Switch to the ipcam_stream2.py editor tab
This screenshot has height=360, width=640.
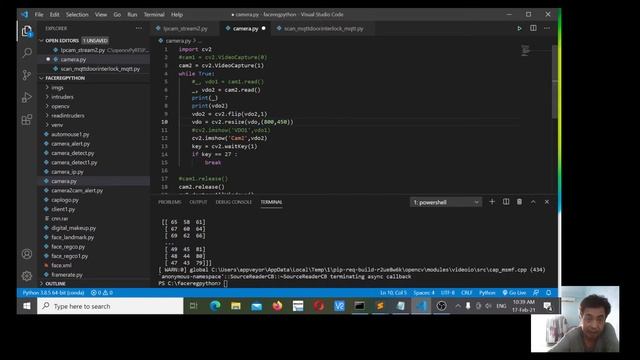point(185,29)
